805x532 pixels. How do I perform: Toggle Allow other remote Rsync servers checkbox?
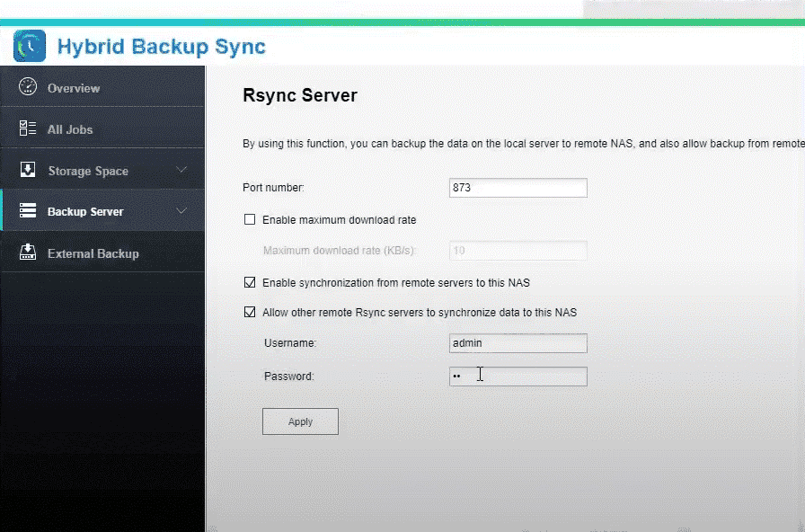[250, 313]
